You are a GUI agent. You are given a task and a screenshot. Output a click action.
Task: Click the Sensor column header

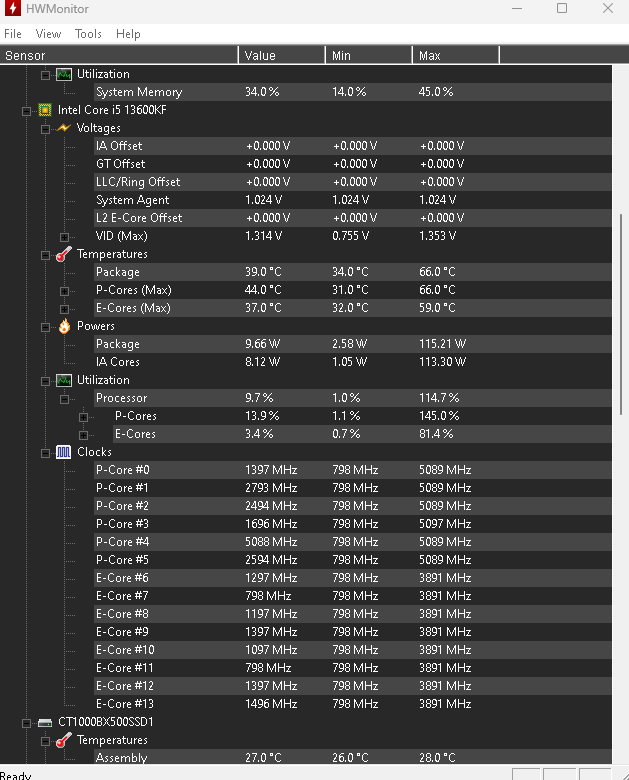coord(119,55)
